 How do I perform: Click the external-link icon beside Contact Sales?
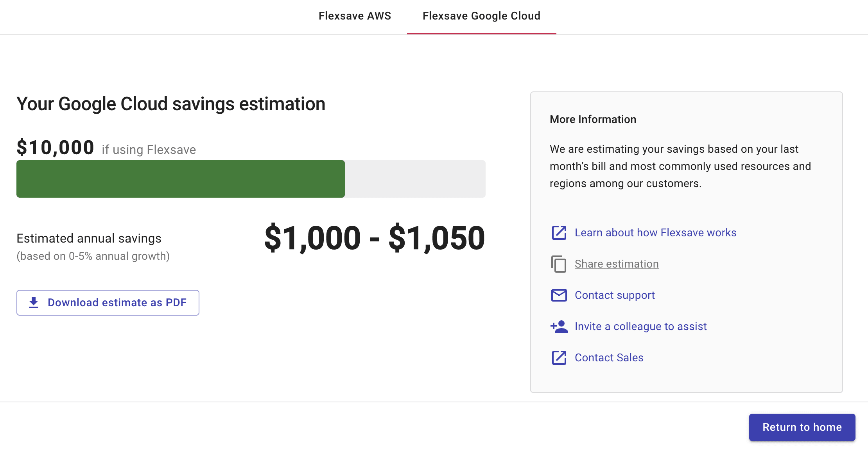[x=559, y=358]
